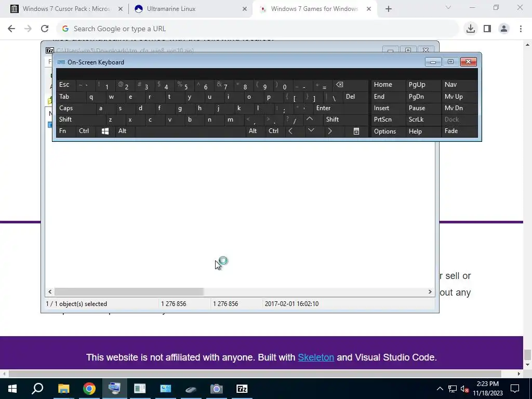Tap the Mv Up key
The image size is (532, 399).
(459, 96)
